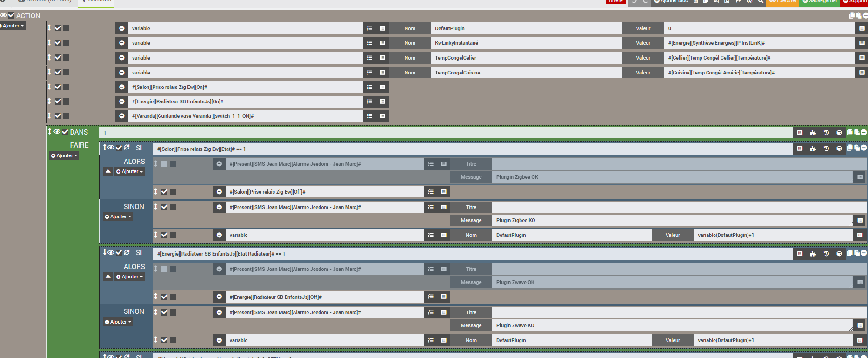Remove the KwLinkyInstantané variable action with its minus icon
Viewport: 868px width, 358px height.
(121, 43)
